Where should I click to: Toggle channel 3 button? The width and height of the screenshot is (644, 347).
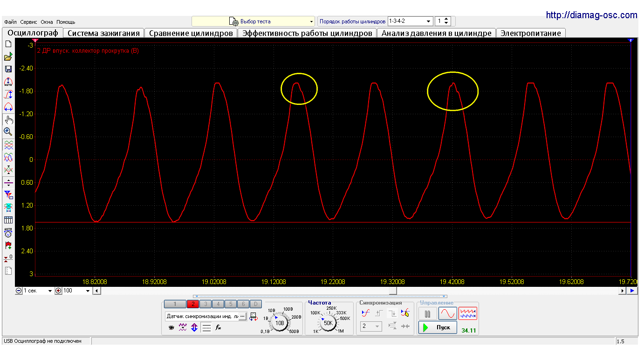pyautogui.click(x=206, y=304)
